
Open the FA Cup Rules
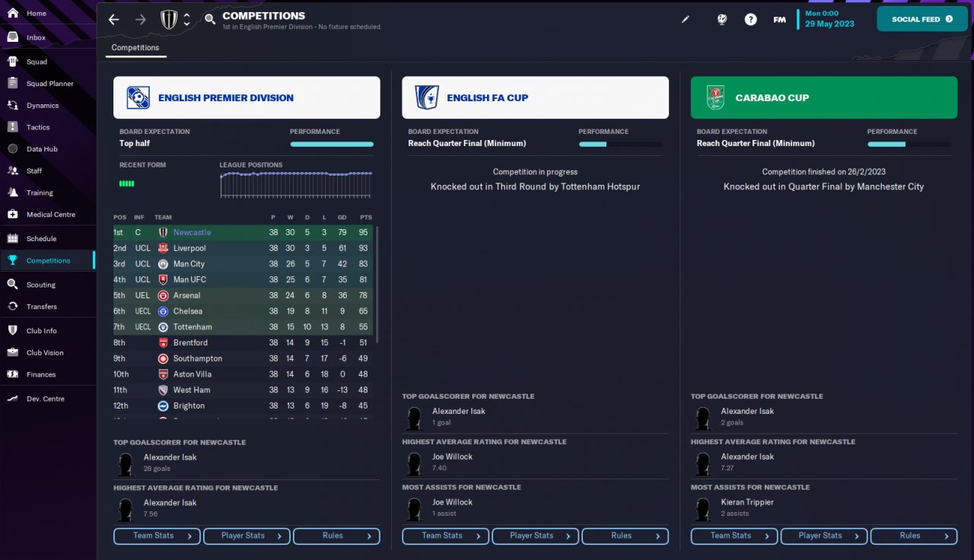point(625,536)
